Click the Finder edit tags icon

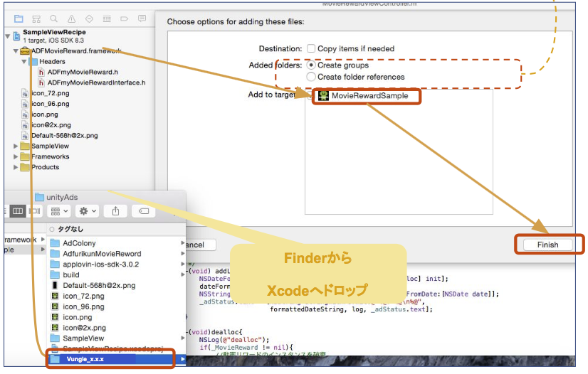144,211
